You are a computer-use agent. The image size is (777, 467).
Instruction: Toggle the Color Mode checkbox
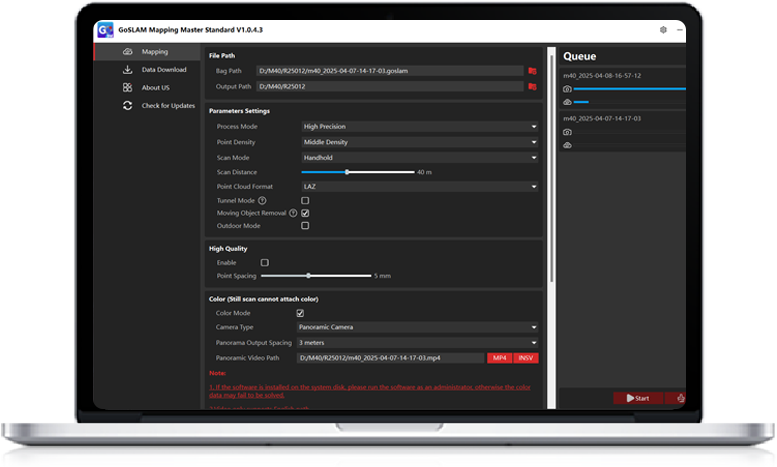[x=300, y=313]
